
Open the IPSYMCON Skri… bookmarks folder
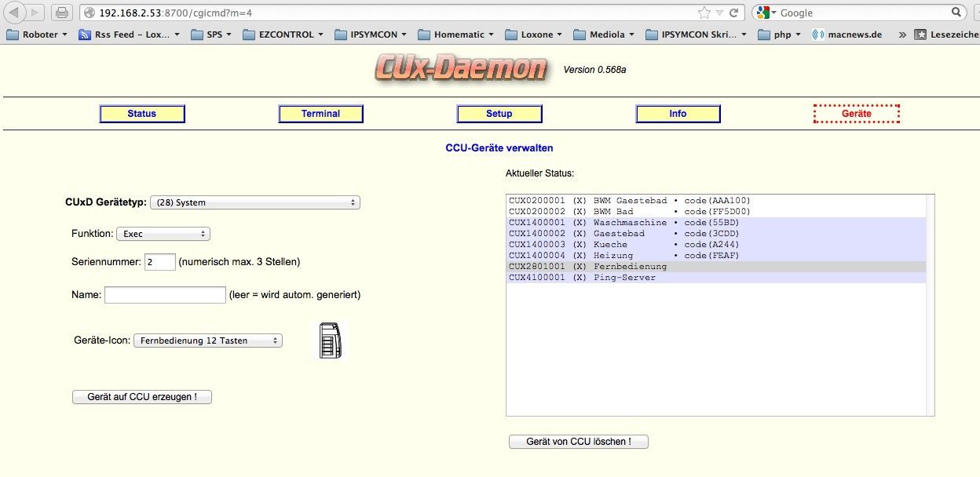click(697, 35)
